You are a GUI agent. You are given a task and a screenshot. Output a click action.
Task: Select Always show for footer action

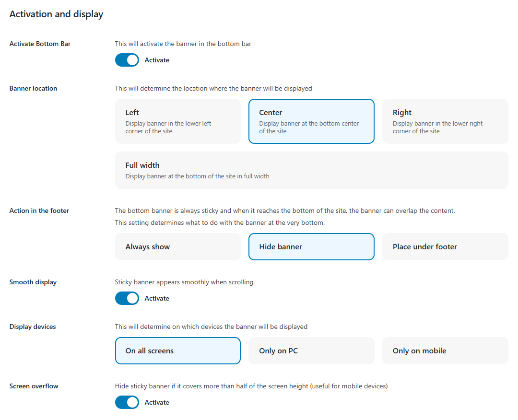(x=177, y=247)
